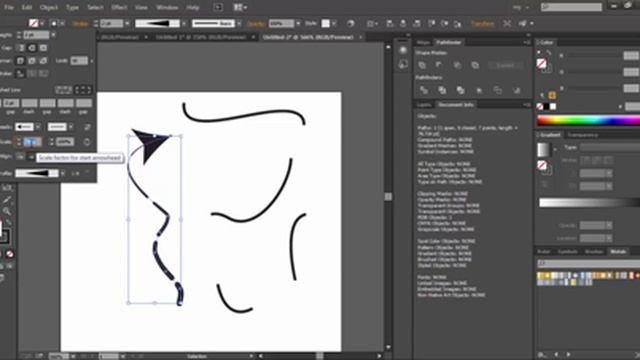Image resolution: width=640 pixels, height=360 pixels.
Task: Pick a color from the spectrum bar
Action: tap(588, 120)
